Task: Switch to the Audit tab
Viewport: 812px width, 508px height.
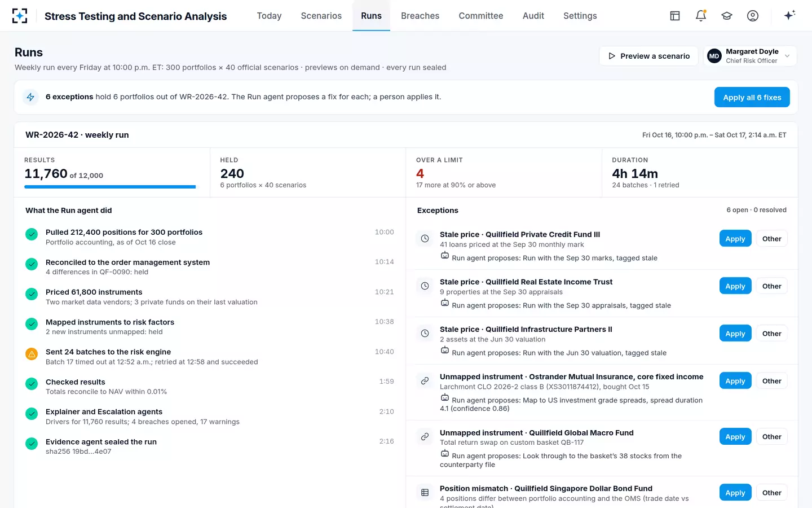Action: [x=533, y=16]
